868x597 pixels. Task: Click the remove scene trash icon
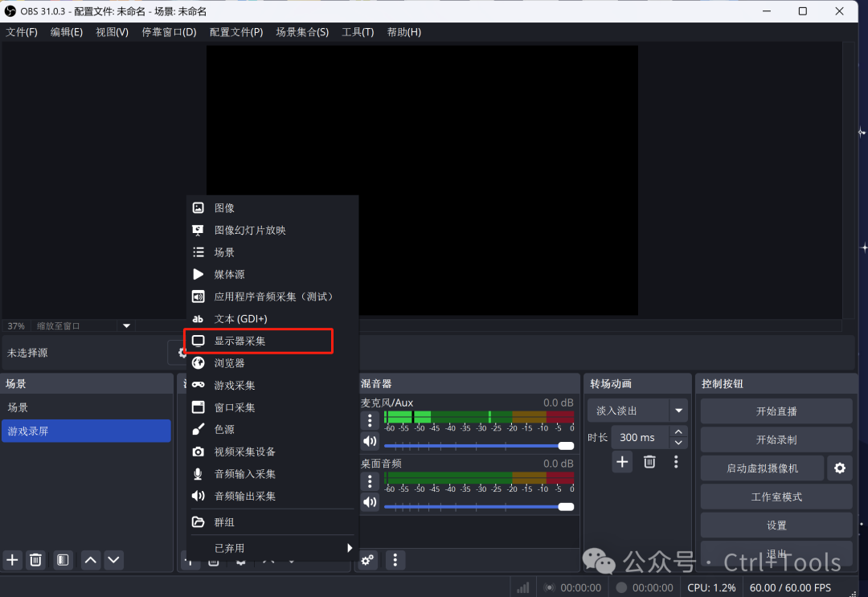(35, 560)
